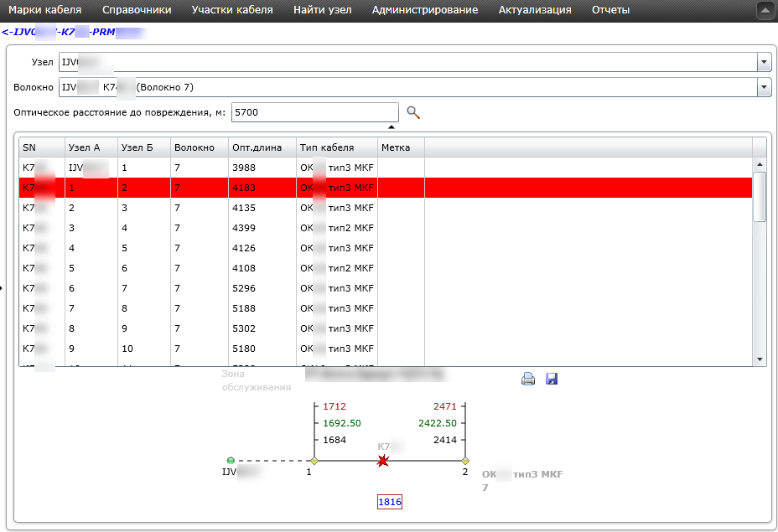This screenshot has width=778, height=532.
Task: Select table row with length 4399
Action: [386, 228]
